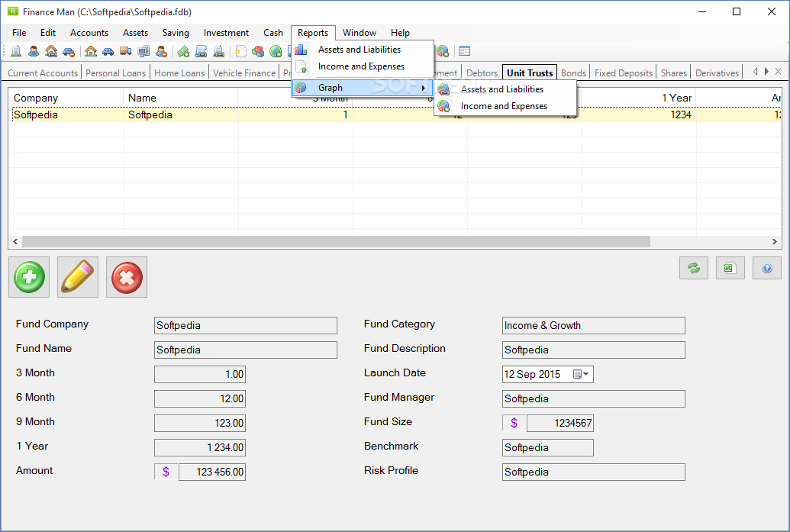Screen dimensions: 790x532
Task: Click the purple dollar sign beside Amount
Action: point(166,472)
